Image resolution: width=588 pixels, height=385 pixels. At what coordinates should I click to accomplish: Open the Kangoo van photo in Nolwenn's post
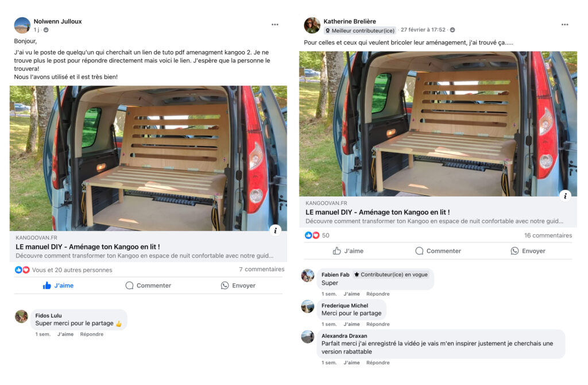point(148,158)
